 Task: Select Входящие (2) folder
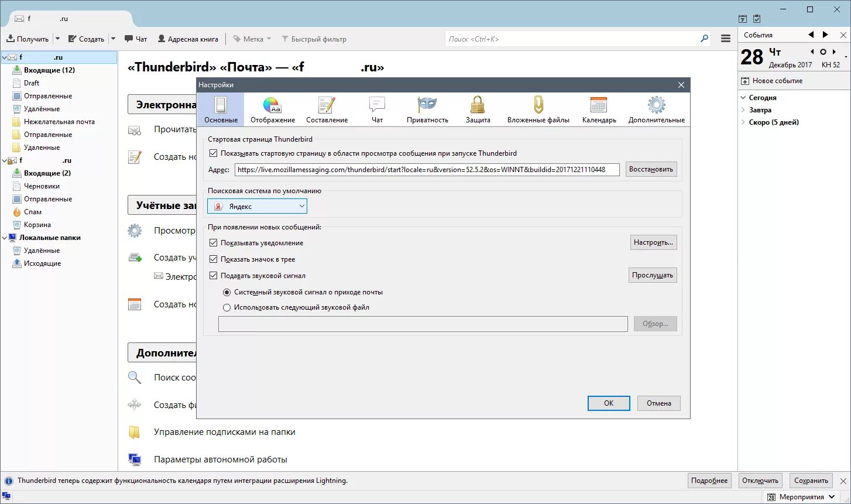coord(47,173)
